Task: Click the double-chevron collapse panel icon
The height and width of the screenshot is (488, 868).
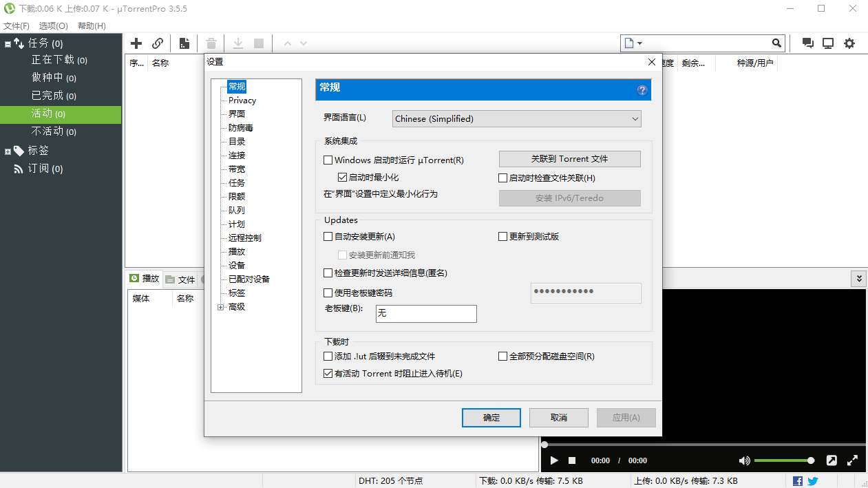Action: pyautogui.click(x=858, y=278)
